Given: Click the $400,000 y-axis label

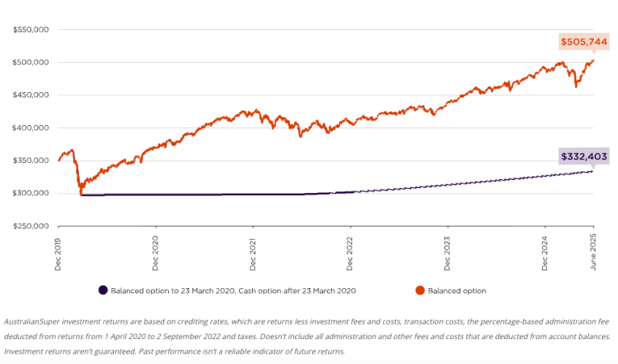Looking at the screenshot, I should 32,128.
